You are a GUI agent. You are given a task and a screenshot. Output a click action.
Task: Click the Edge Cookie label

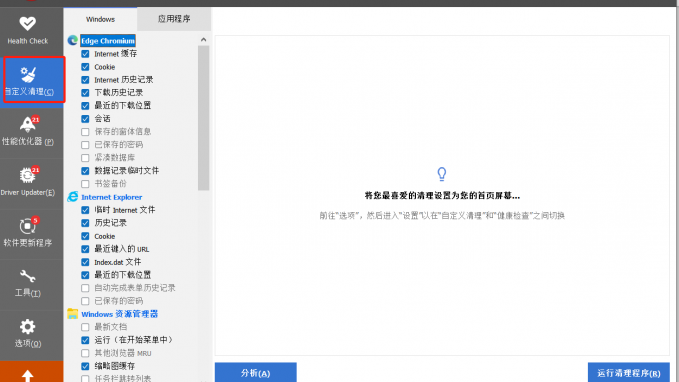pyautogui.click(x=105, y=67)
